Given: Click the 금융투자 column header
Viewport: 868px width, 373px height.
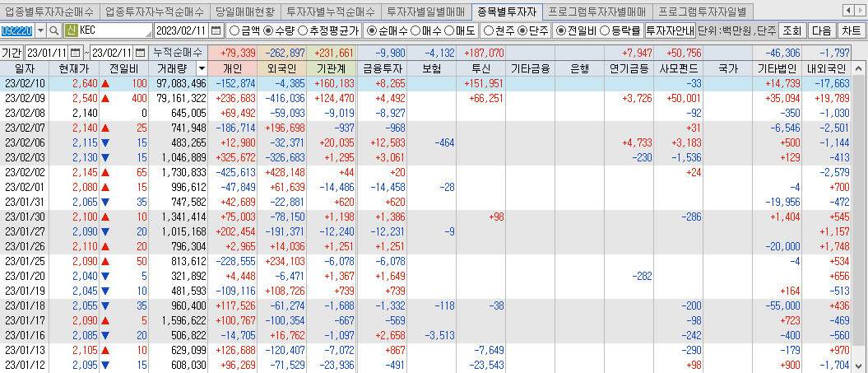Looking at the screenshot, I should click(x=382, y=69).
